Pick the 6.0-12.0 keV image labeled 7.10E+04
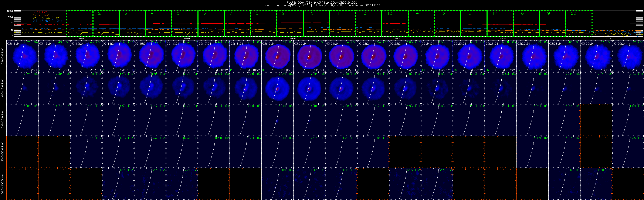644x200 pixels. click(x=341, y=88)
